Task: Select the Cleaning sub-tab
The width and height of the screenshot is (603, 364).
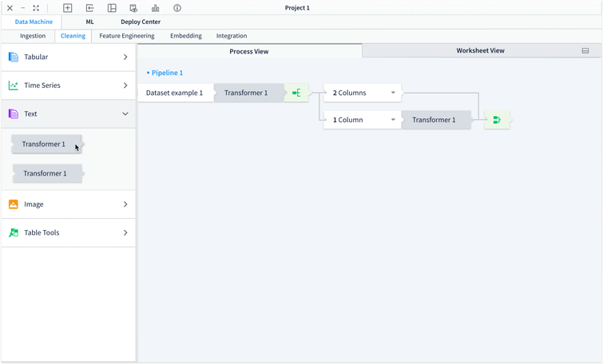Action: pos(73,36)
